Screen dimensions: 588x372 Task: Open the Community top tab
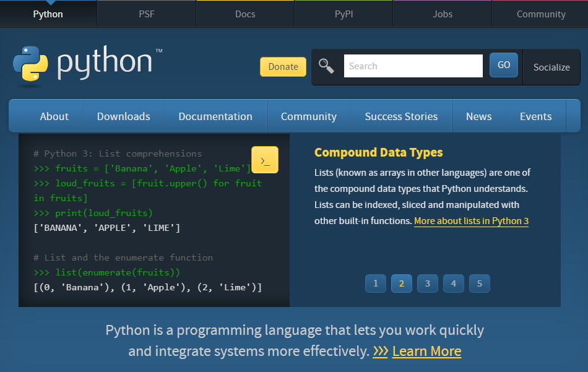click(541, 14)
